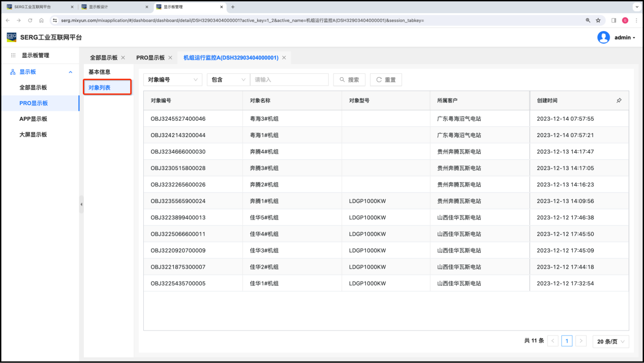Click the 请输入 search input field
This screenshot has height=363, width=644.
[x=289, y=80]
